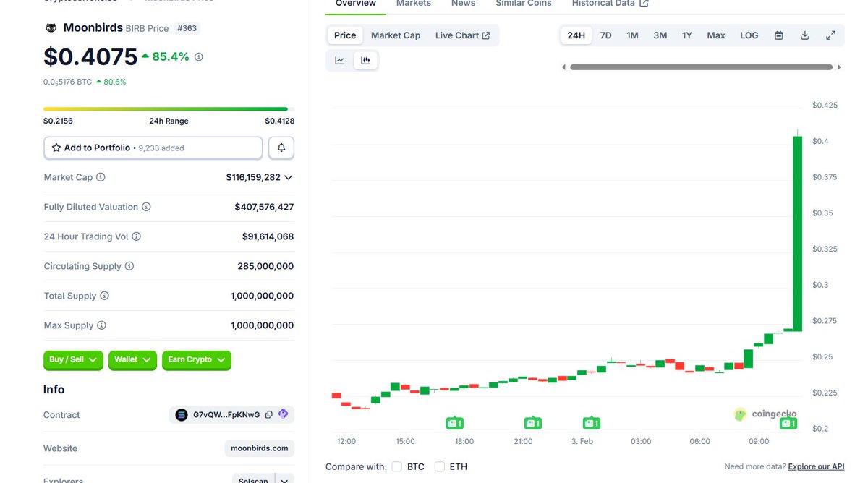Viewport: 868px width, 483px height.
Task: Click the right arrow of chart scrollbar
Action: tap(839, 67)
